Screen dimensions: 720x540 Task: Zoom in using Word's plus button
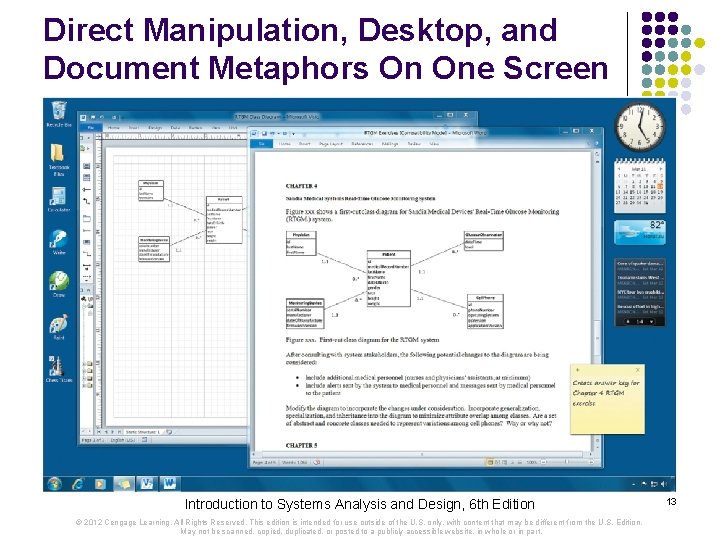point(590,462)
